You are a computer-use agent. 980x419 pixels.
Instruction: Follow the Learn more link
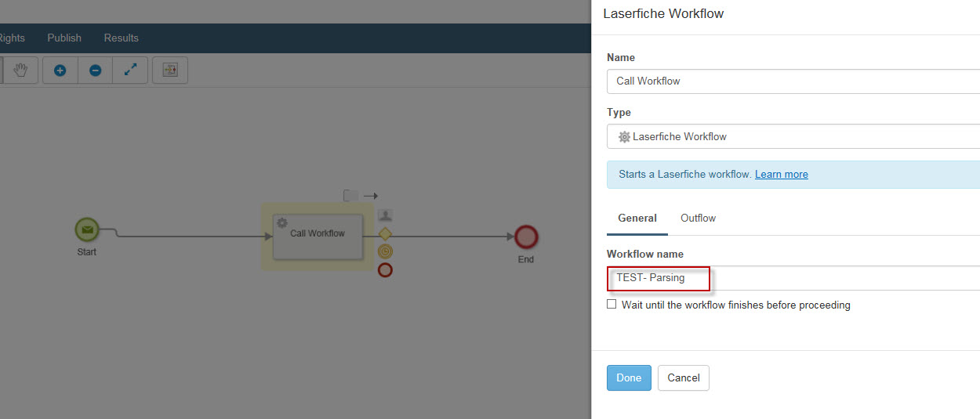pos(781,175)
